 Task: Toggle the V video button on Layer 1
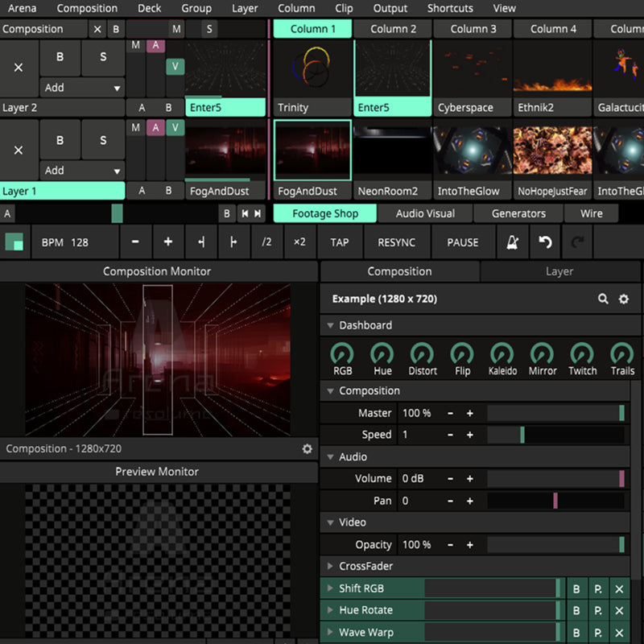[x=175, y=128]
